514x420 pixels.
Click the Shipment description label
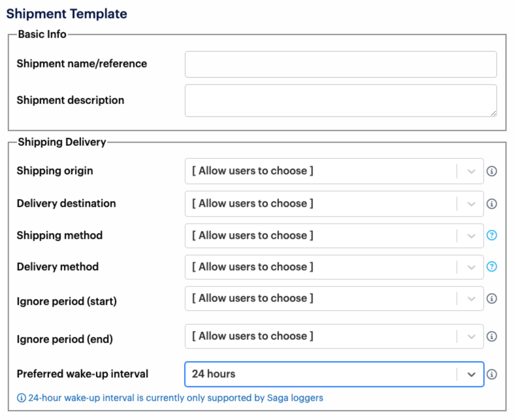tap(71, 100)
